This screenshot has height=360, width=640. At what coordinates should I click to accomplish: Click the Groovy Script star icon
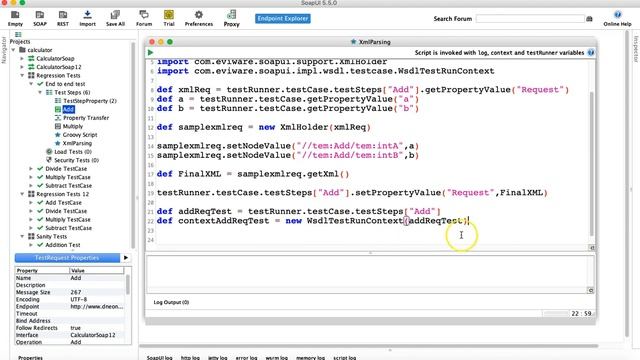(x=58, y=135)
